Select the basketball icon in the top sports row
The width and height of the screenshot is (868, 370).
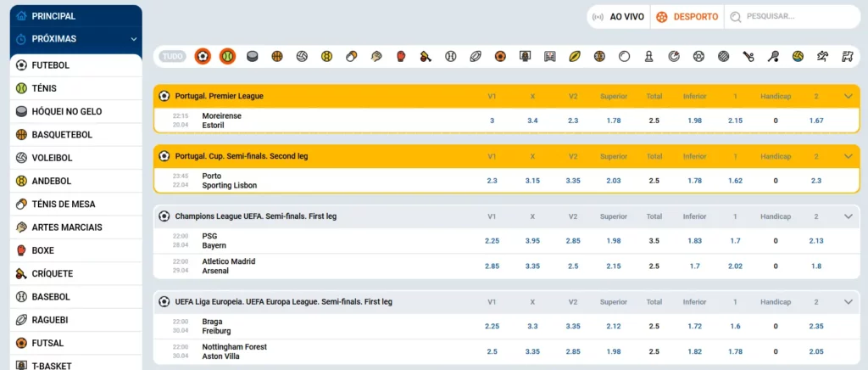coord(277,57)
